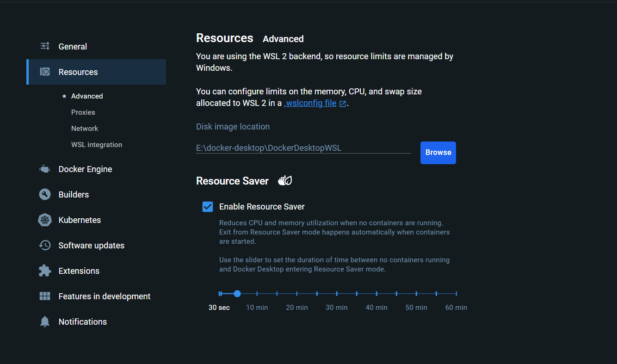Go to Builders settings
This screenshot has height=364, width=617.
pos(96,194)
